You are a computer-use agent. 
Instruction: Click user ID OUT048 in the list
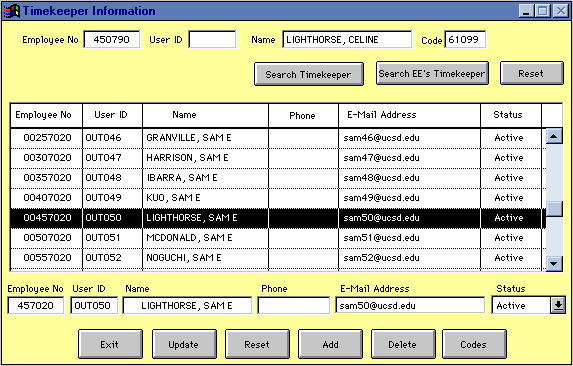click(x=103, y=178)
